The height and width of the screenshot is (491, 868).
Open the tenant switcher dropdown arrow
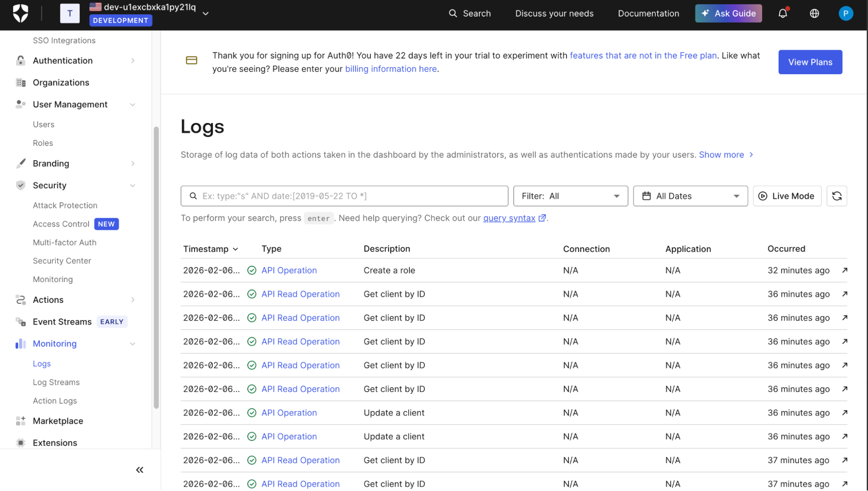206,13
